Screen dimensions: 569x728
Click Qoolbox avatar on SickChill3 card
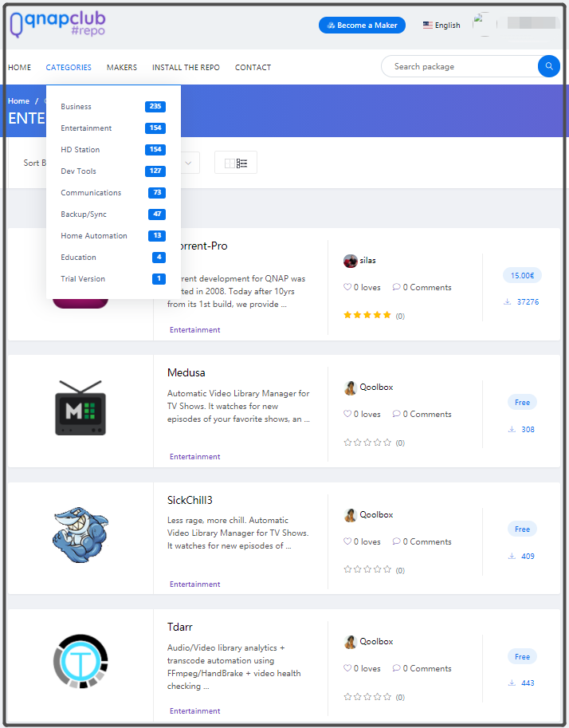(x=351, y=515)
